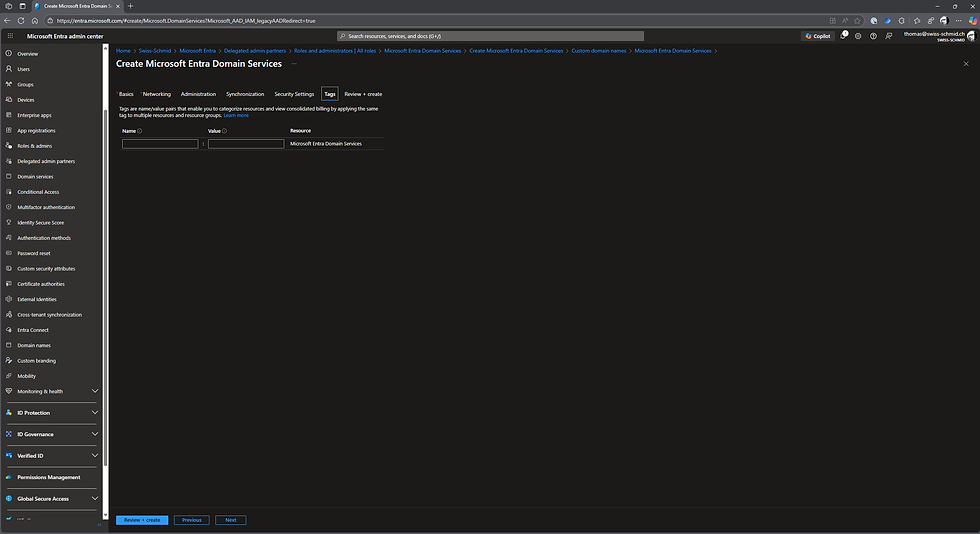Click the Previous button
980x534 pixels.
191,520
